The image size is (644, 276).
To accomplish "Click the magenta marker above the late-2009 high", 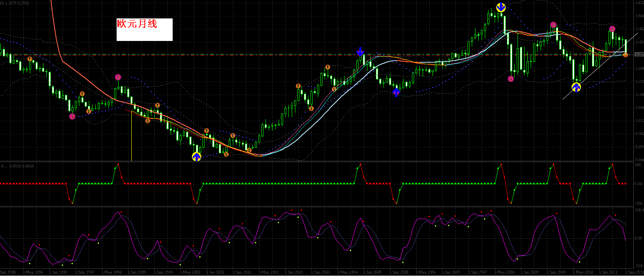I will point(553,25).
